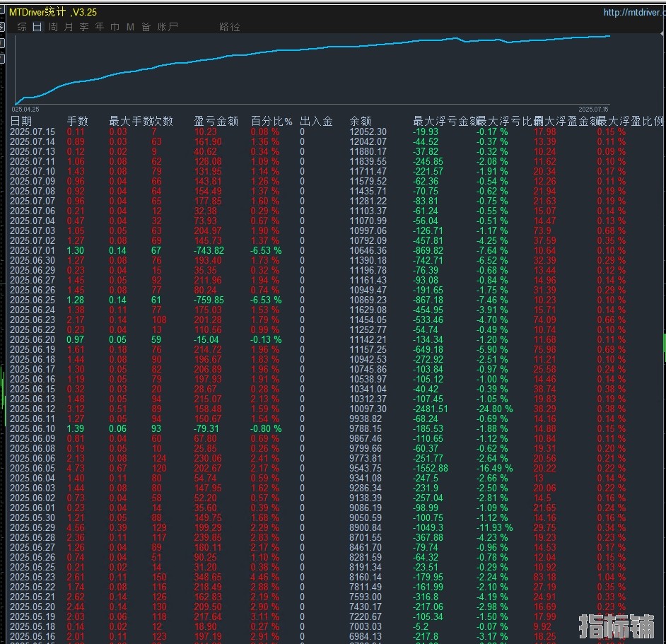Open the http://mtdriver link
The height and width of the screenshot is (644, 666).
point(634,12)
